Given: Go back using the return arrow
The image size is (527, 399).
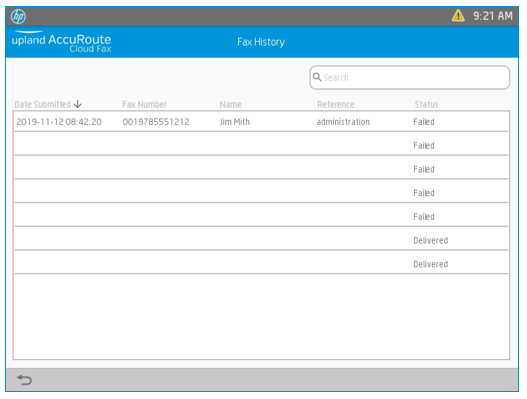Looking at the screenshot, I should click(x=24, y=380).
